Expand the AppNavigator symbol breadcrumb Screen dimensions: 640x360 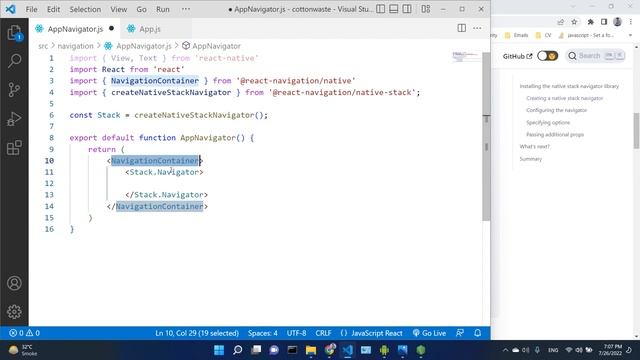216,46
